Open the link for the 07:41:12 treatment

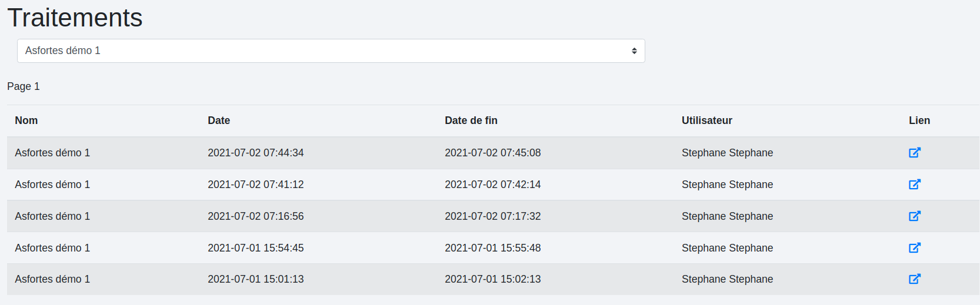coord(914,185)
